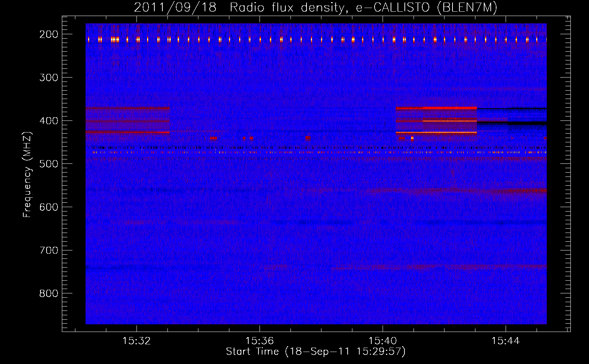Click the plot title '2011/09/18 Radio flux density'
The width and height of the screenshot is (589, 364).
click(x=240, y=8)
